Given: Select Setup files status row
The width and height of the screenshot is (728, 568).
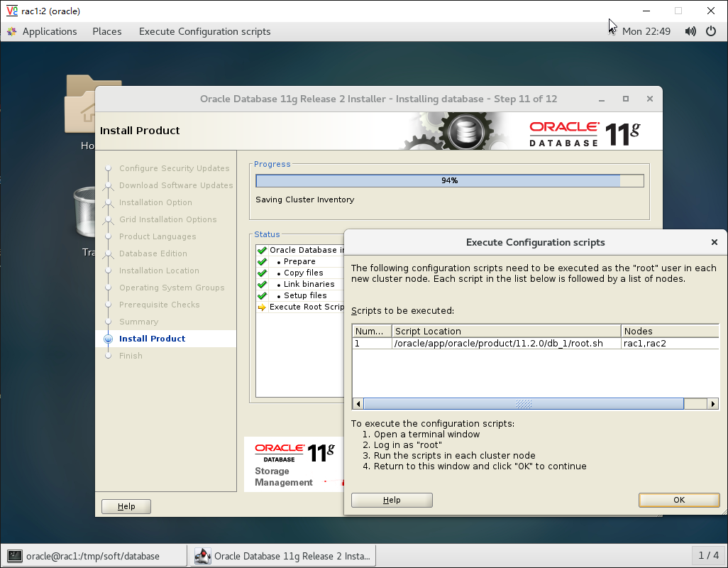Looking at the screenshot, I should click(x=300, y=295).
